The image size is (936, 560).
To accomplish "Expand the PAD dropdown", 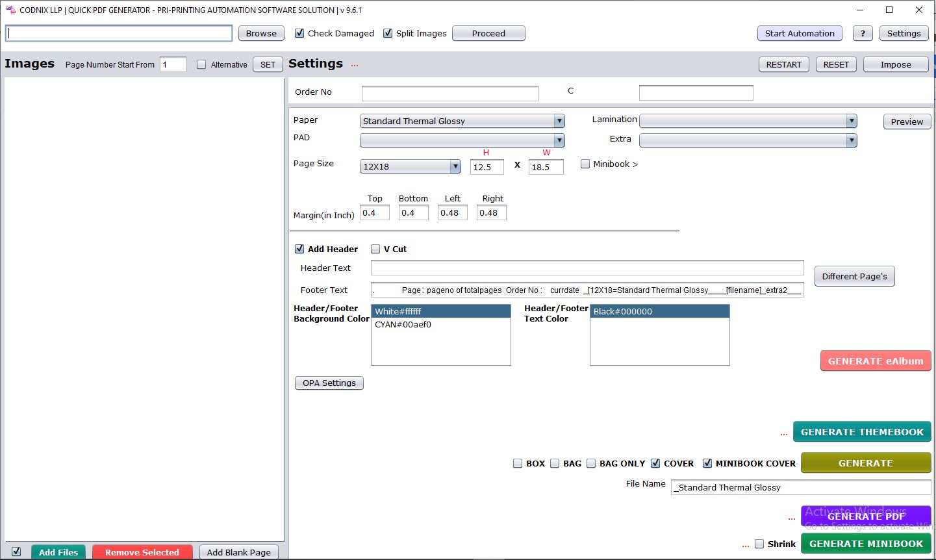I will [x=559, y=140].
